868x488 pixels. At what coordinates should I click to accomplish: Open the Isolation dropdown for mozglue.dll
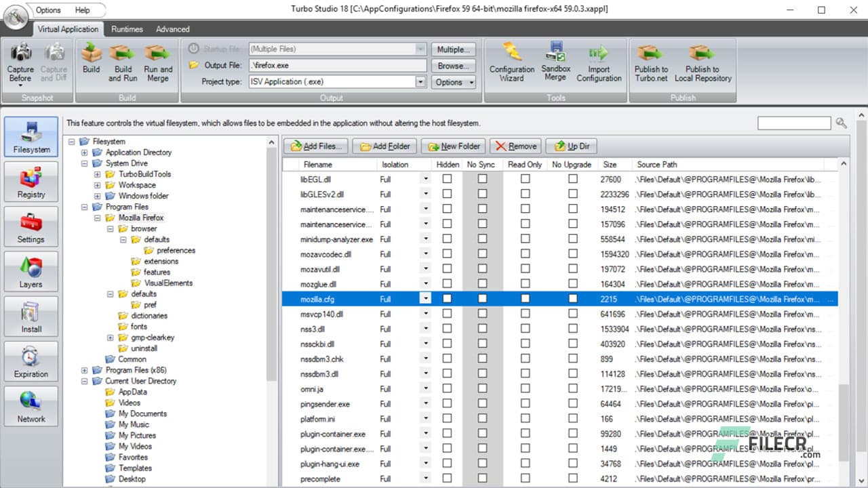pyautogui.click(x=425, y=284)
